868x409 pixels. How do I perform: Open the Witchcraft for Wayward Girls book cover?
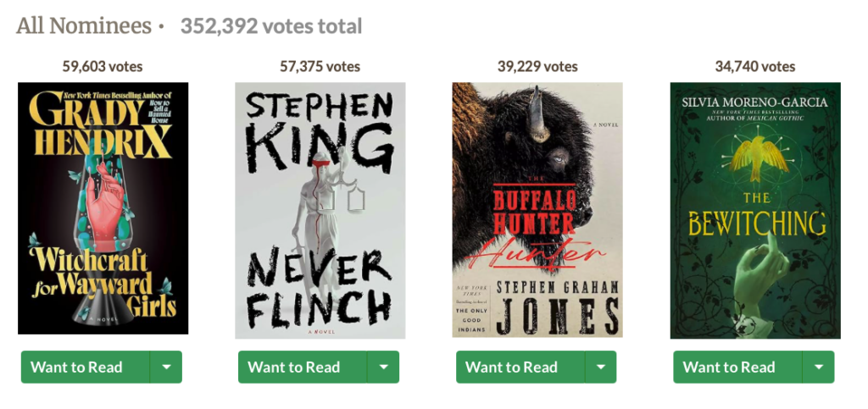pyautogui.click(x=103, y=208)
